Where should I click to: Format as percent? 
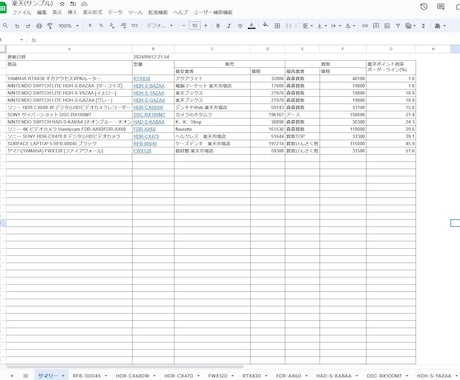pyautogui.click(x=101, y=26)
